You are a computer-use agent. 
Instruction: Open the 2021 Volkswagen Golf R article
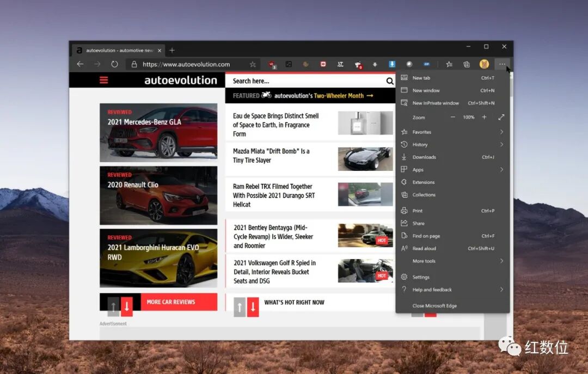(274, 272)
